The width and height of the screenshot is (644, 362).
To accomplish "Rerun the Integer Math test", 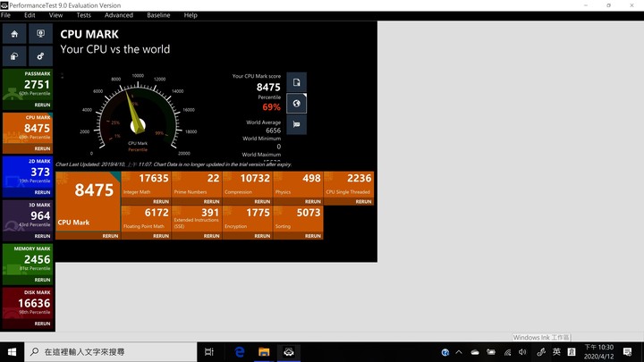I will coord(161,201).
